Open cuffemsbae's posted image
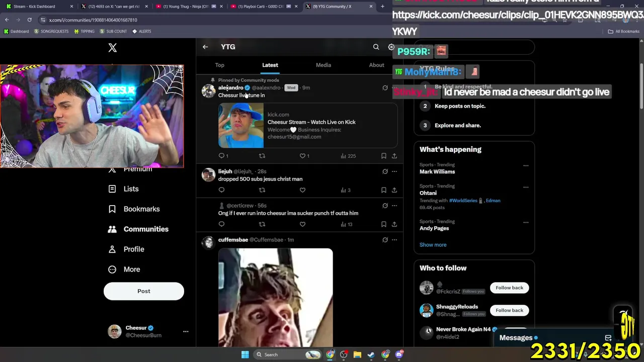Image resolution: width=644 pixels, height=362 pixels. click(275, 298)
